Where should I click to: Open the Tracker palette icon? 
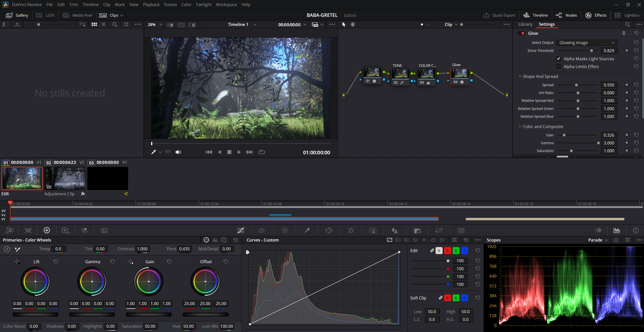pyautogui.click(x=351, y=230)
